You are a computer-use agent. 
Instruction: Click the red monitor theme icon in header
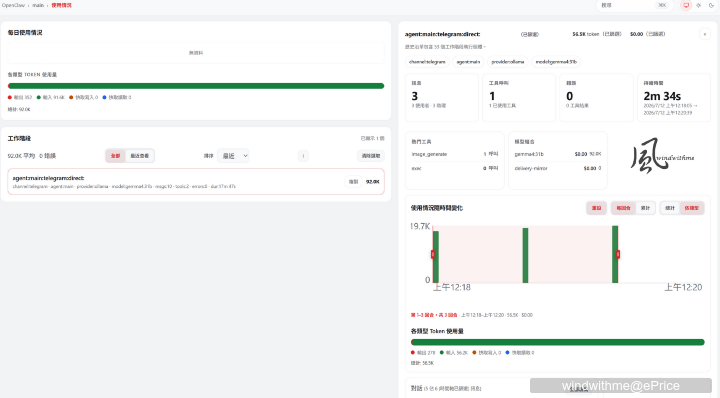[686, 6]
